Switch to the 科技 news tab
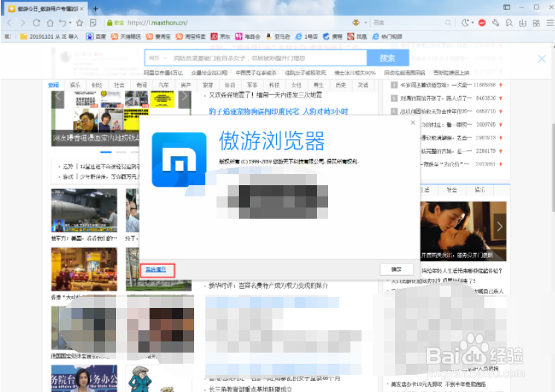555x392 pixels. tap(274, 85)
